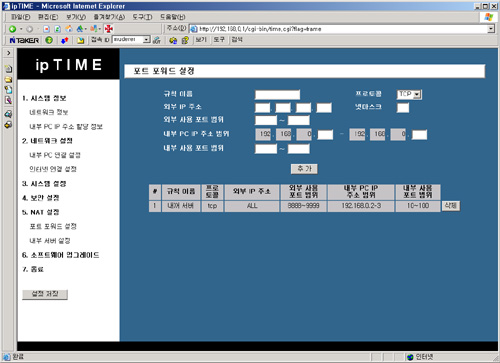Click the help question mark toolbar icon
500x363 pixels.
click(x=185, y=40)
